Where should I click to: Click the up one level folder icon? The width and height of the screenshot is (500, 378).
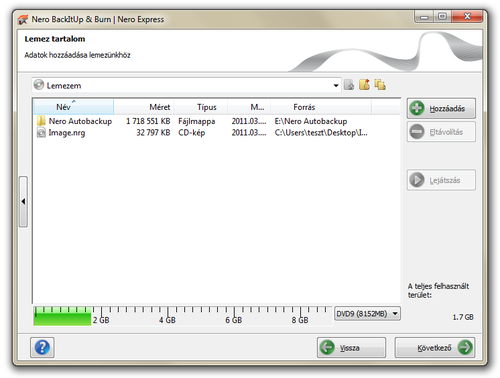(349, 85)
